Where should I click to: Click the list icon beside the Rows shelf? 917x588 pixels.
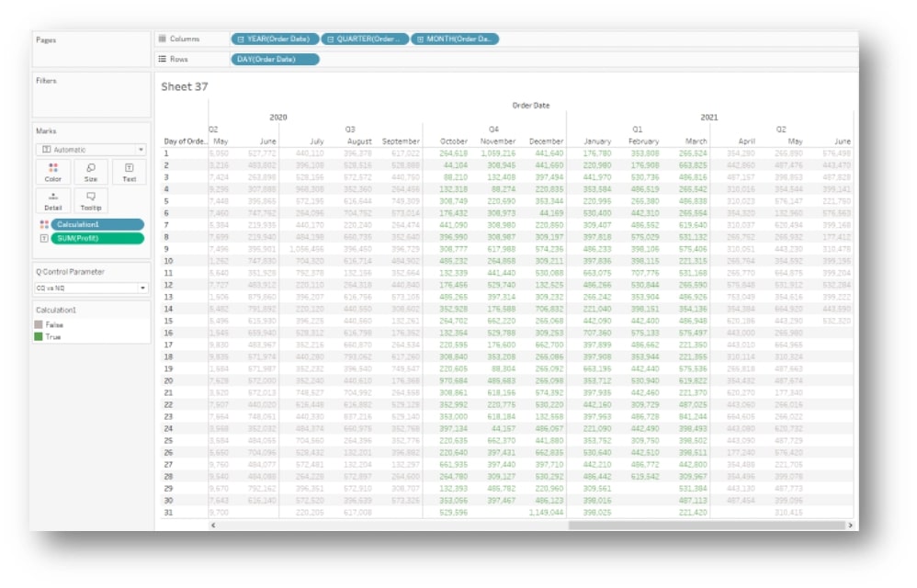(164, 59)
